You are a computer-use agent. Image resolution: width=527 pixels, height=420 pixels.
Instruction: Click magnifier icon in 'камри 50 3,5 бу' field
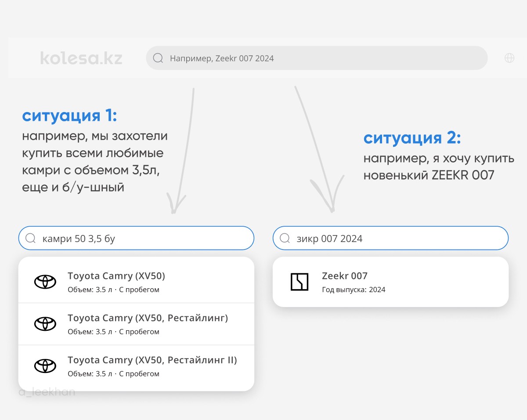tap(31, 238)
